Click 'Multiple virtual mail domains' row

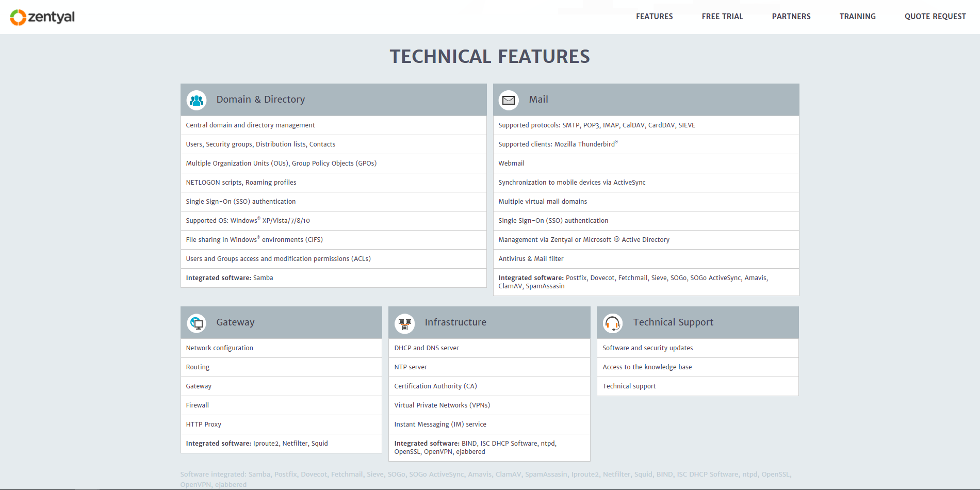(x=646, y=202)
